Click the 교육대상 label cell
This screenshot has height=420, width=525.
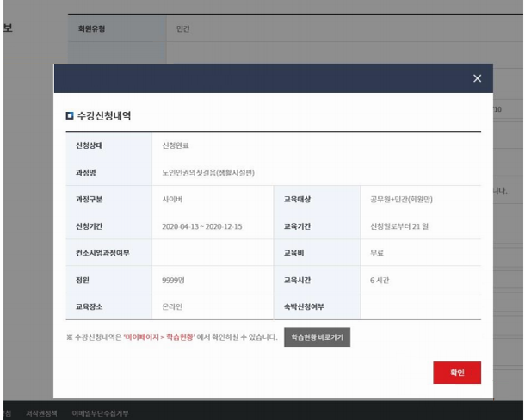(317, 200)
